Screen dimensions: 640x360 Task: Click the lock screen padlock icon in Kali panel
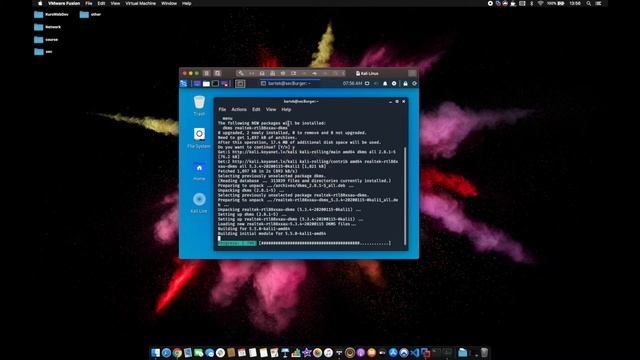(x=405, y=83)
